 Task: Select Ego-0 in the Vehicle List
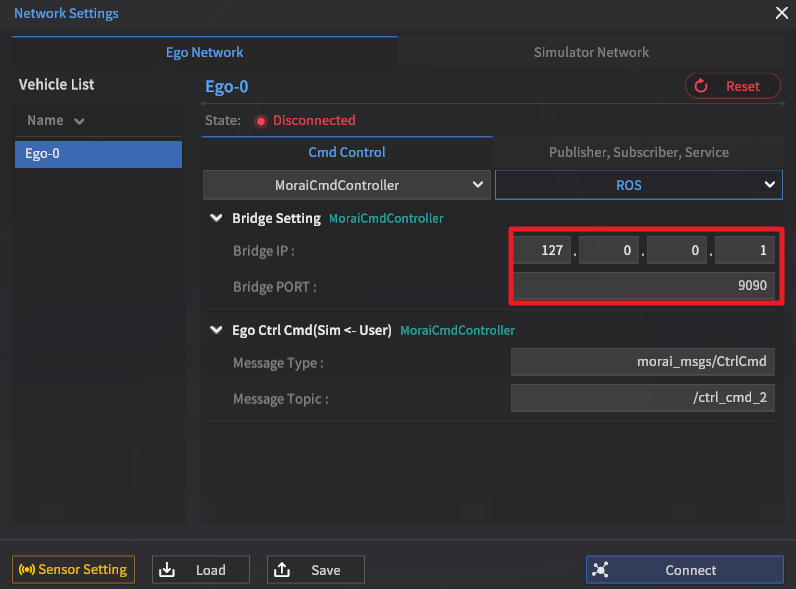(98, 154)
